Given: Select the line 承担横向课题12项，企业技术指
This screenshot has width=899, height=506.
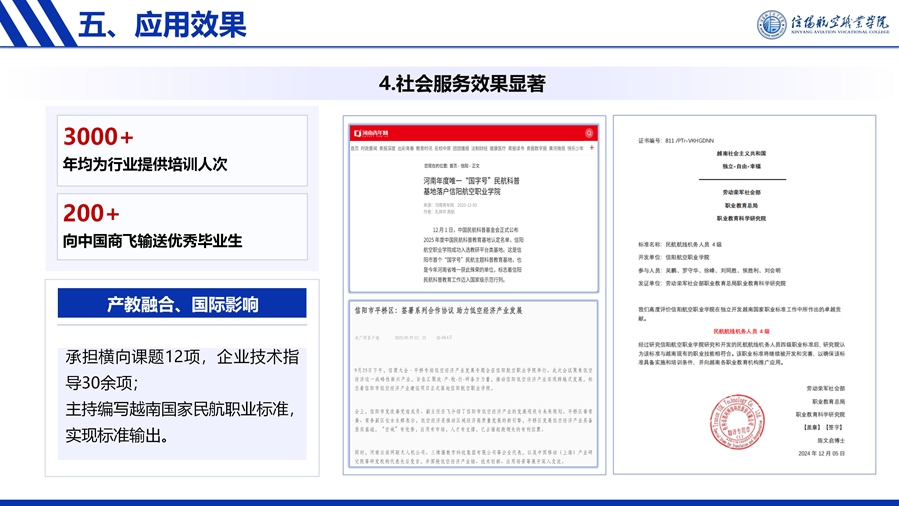Looking at the screenshot, I should [182, 357].
